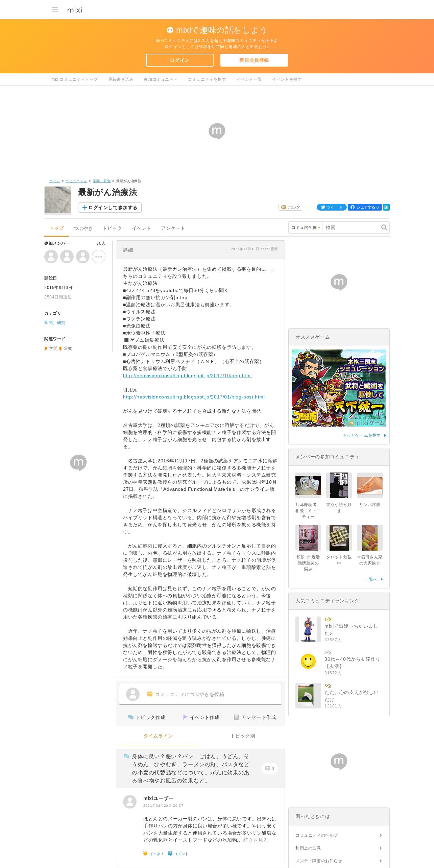Open the anp.html blogspot link
The image size is (434, 868).
click(x=187, y=376)
